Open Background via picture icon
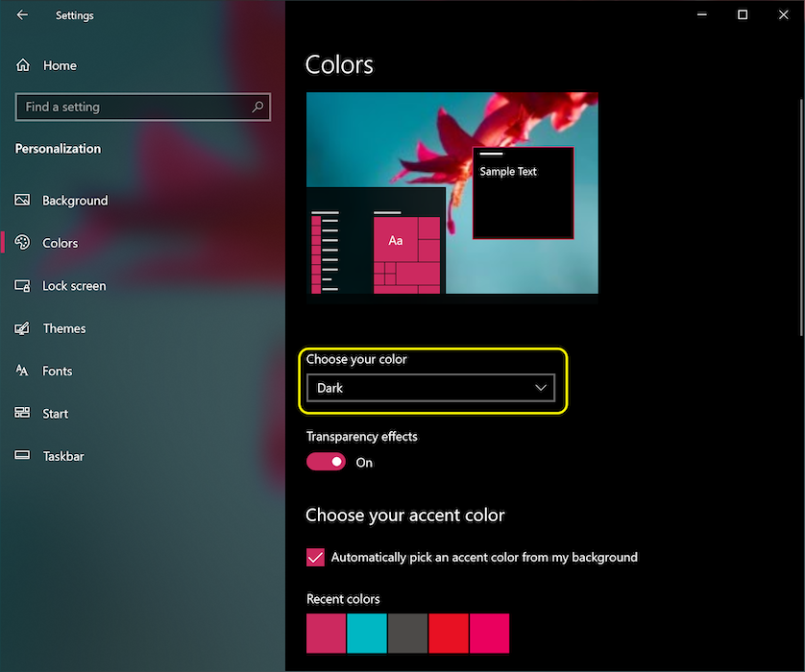 [x=23, y=201]
